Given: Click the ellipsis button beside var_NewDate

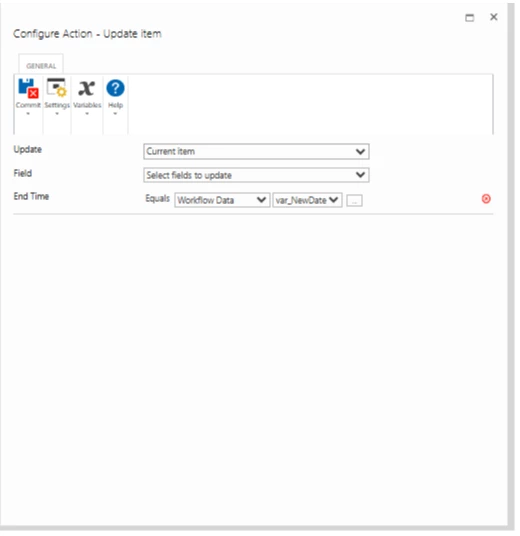Looking at the screenshot, I should tap(354, 201).
